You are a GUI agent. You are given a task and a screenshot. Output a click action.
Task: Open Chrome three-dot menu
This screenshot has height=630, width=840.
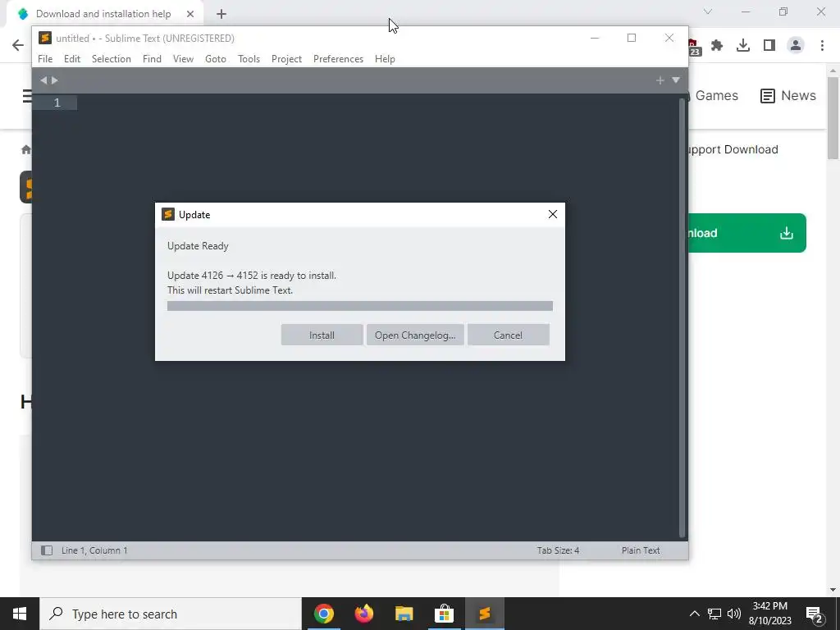point(822,46)
